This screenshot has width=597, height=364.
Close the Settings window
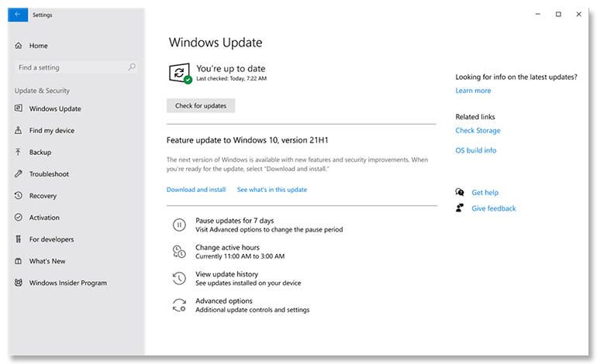578,14
